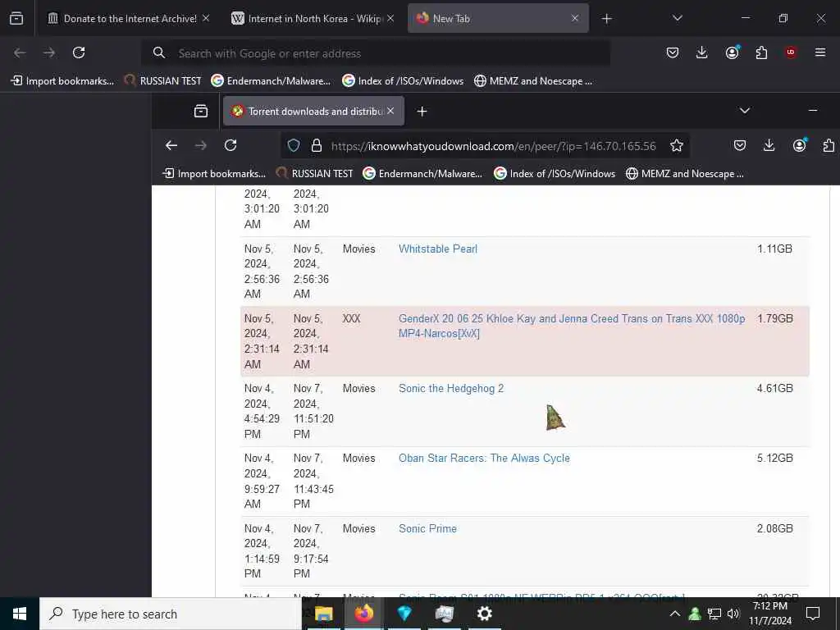Open Firefox View icon in inner window
Image resolution: width=840 pixels, height=630 pixels.
[201, 111]
